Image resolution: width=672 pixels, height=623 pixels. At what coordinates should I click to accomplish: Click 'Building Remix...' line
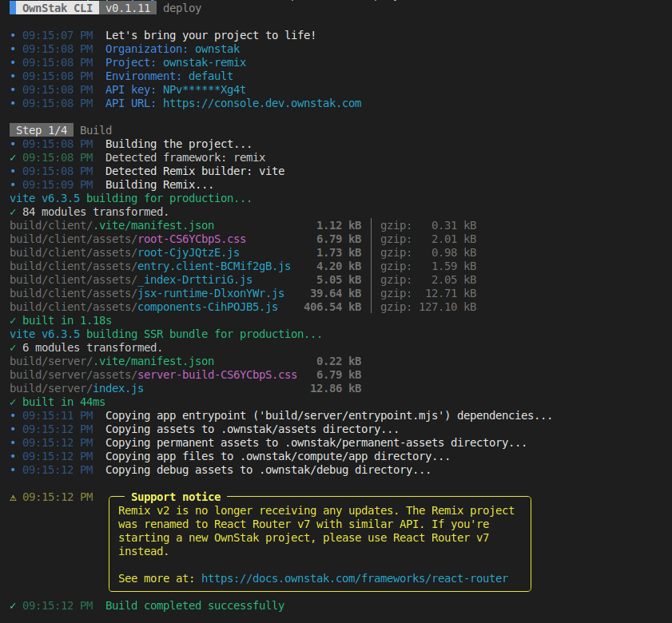coord(160,185)
